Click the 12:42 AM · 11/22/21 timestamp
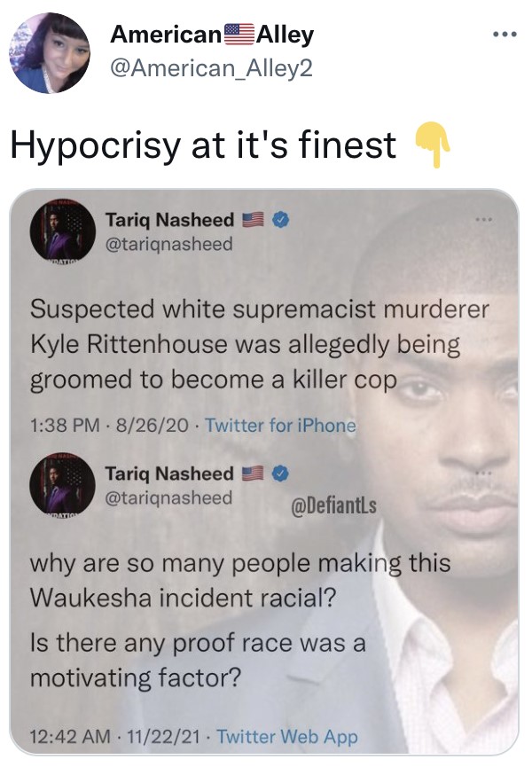Viewport: 532px width, 775px height. click(x=115, y=737)
